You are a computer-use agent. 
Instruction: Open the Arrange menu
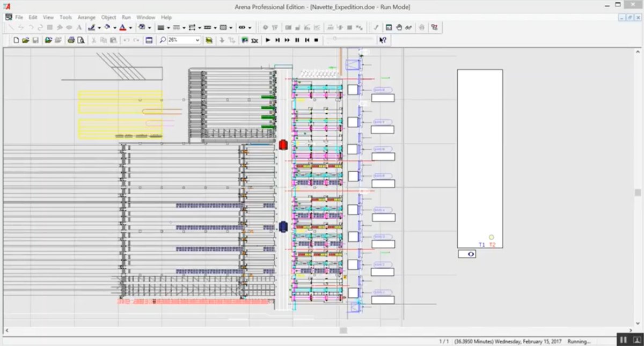86,17
